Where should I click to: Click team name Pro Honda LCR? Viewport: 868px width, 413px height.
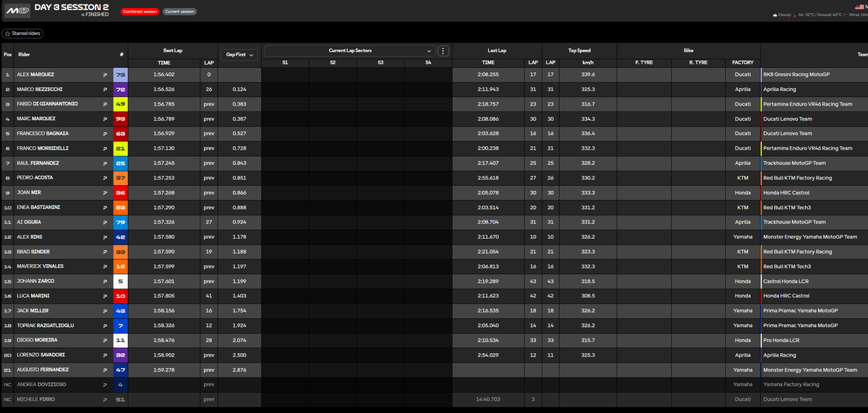[780, 340]
